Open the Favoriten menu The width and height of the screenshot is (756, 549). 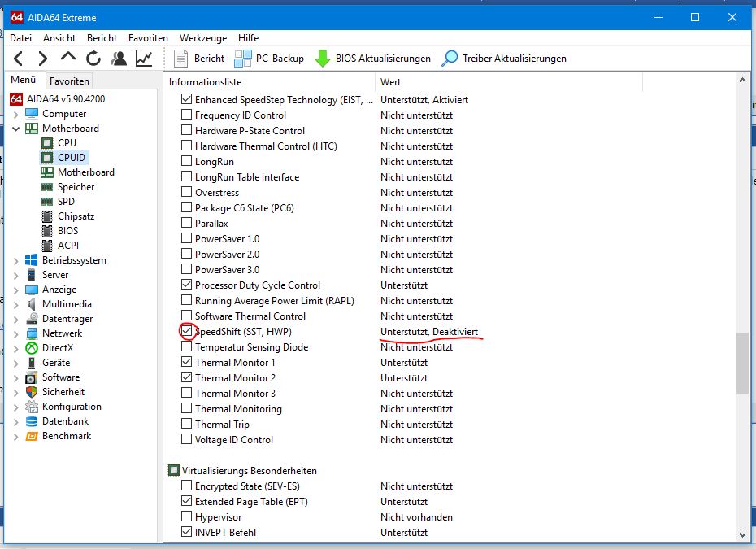coord(148,38)
